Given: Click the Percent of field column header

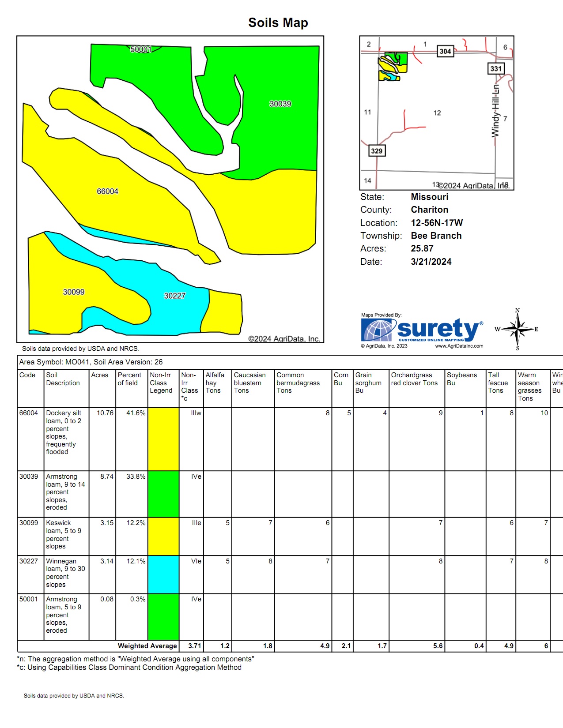Looking at the screenshot, I should (129, 379).
